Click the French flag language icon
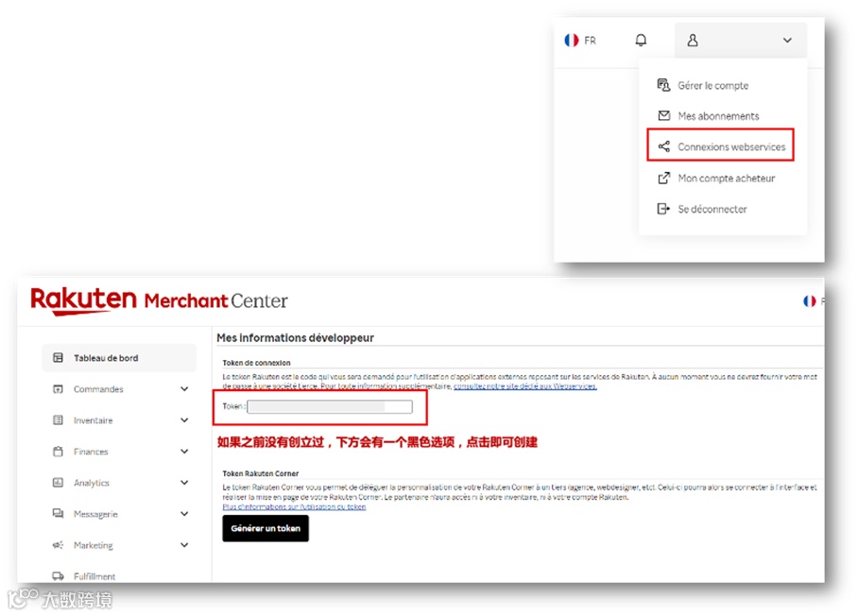 pyautogui.click(x=572, y=41)
